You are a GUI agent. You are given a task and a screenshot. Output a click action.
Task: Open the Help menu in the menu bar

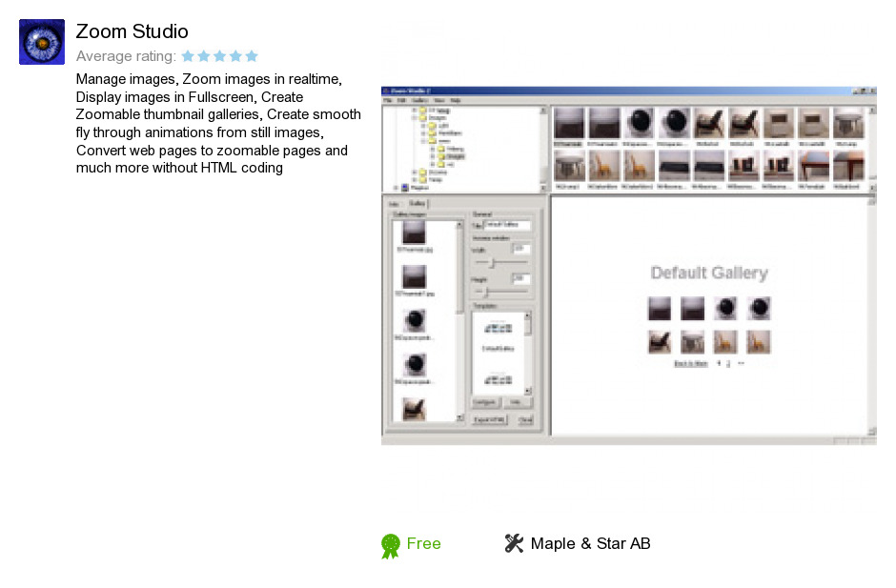click(x=456, y=100)
